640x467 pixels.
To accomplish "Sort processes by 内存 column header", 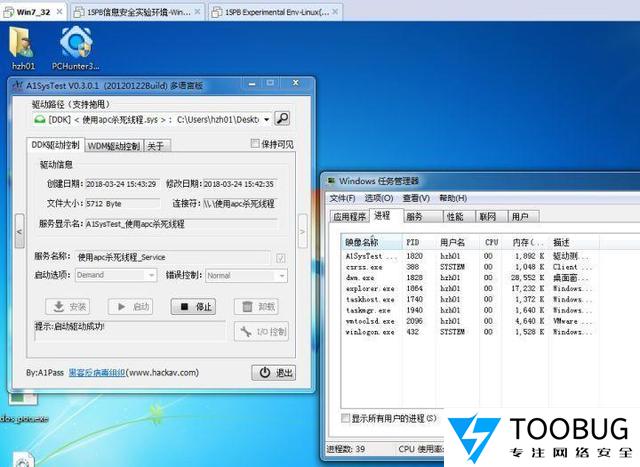I will click(527, 242).
